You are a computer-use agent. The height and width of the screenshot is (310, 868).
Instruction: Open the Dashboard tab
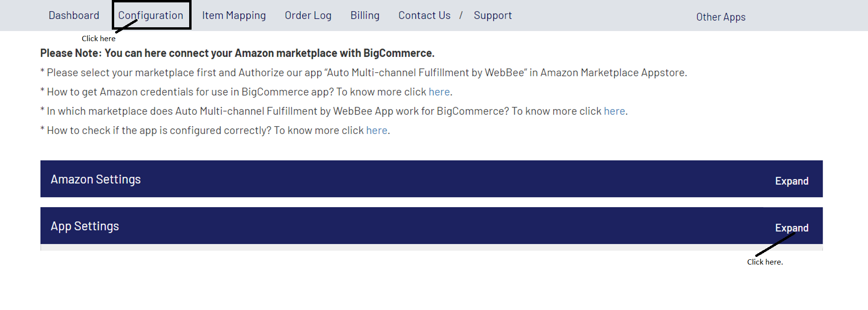[74, 15]
